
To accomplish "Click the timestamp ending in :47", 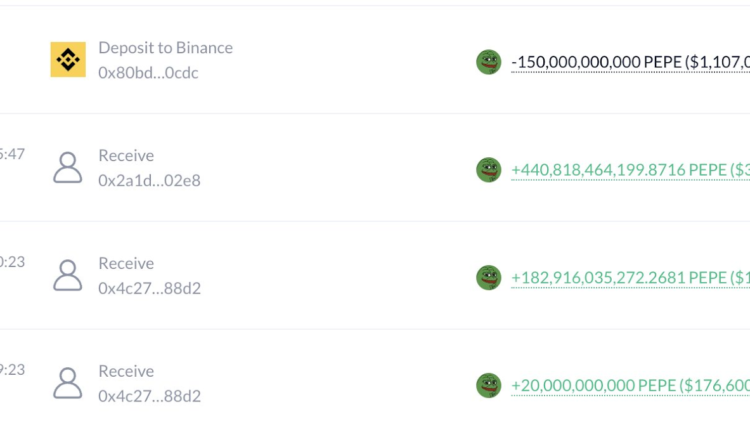I will (x=12, y=155).
